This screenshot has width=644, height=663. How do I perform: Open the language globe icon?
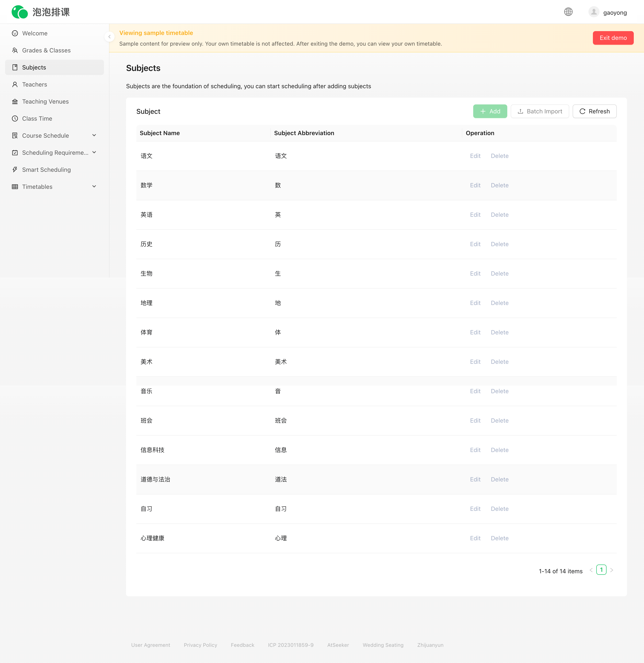(x=569, y=12)
